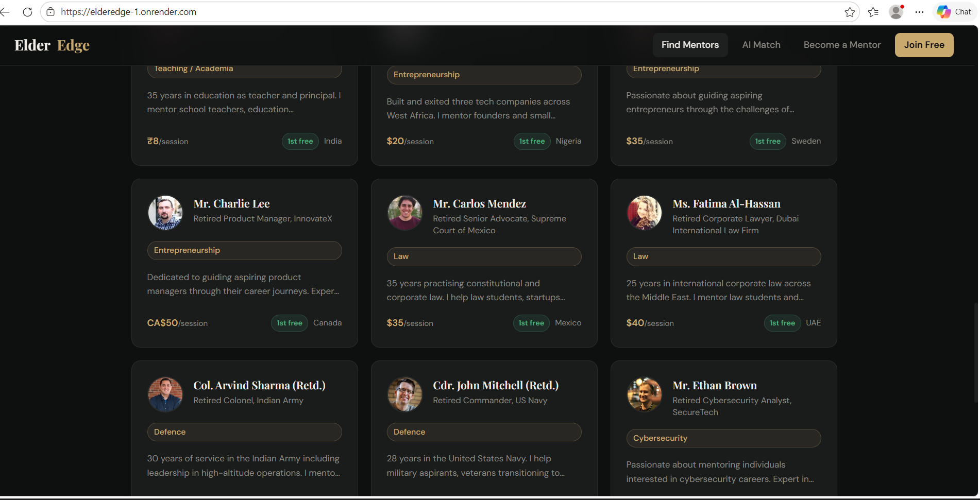The height and width of the screenshot is (500, 980).
Task: Reload the page with refresh icon
Action: [27, 12]
